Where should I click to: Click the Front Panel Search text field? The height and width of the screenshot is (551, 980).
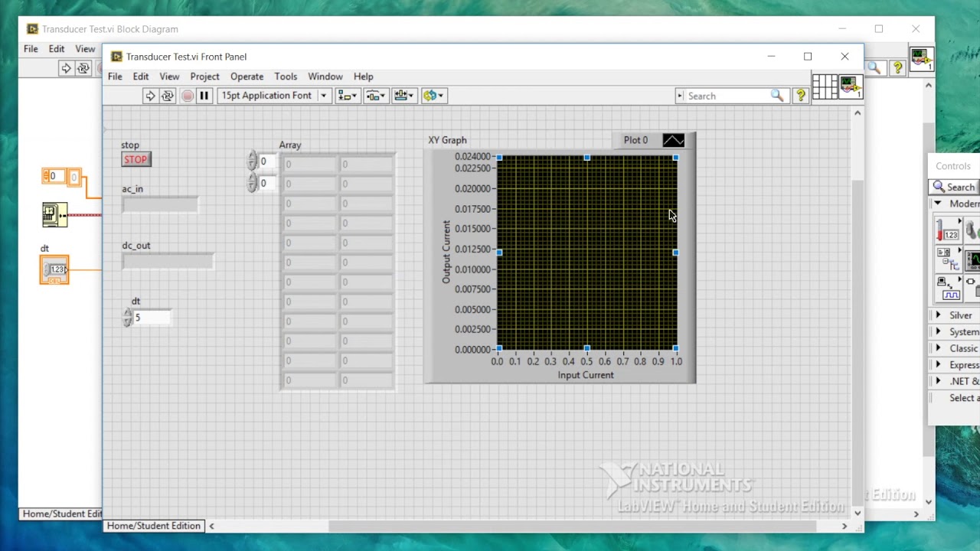(727, 96)
